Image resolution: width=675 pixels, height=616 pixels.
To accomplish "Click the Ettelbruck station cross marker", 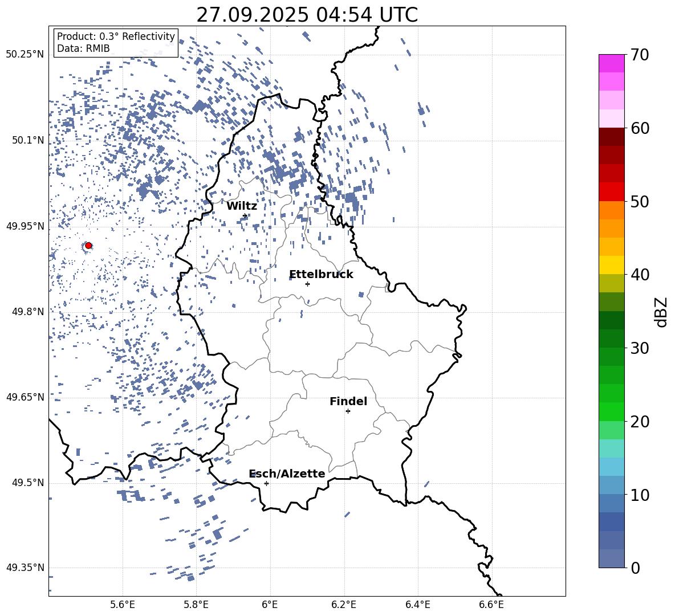I will 307,284.
